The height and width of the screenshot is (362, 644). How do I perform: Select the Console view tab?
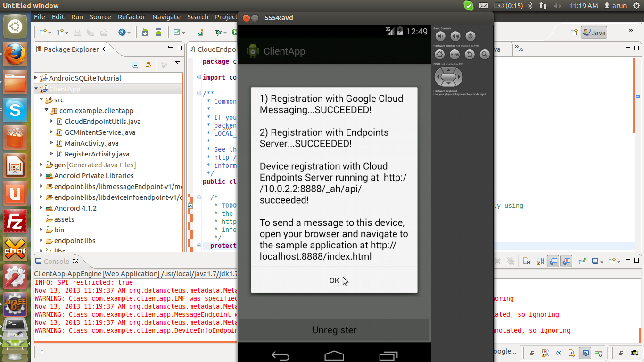(57, 261)
